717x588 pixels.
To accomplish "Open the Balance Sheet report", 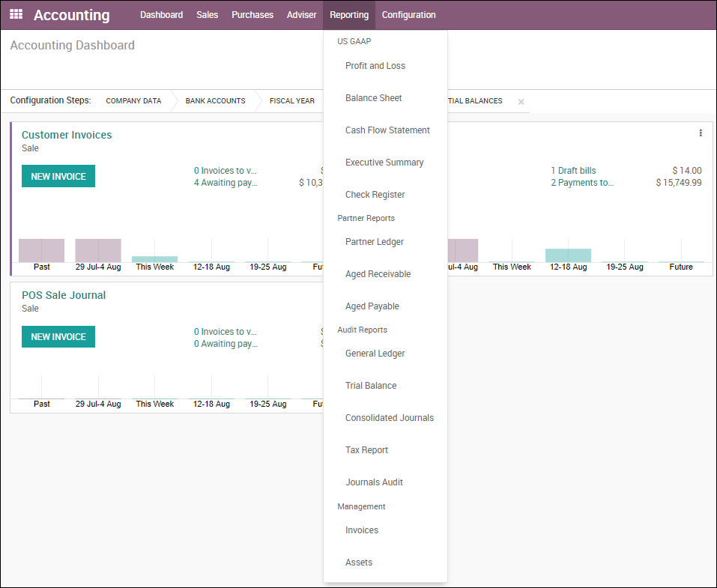I will coord(374,98).
